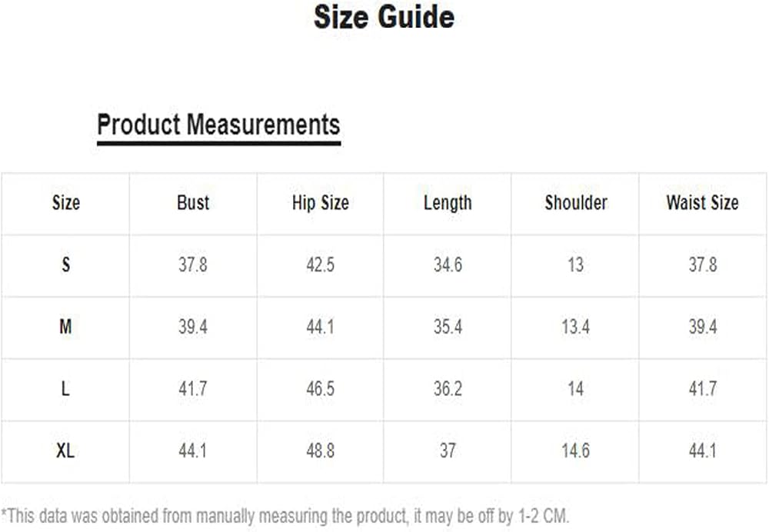
Task: Click the Bust column header
Action: [x=193, y=202]
